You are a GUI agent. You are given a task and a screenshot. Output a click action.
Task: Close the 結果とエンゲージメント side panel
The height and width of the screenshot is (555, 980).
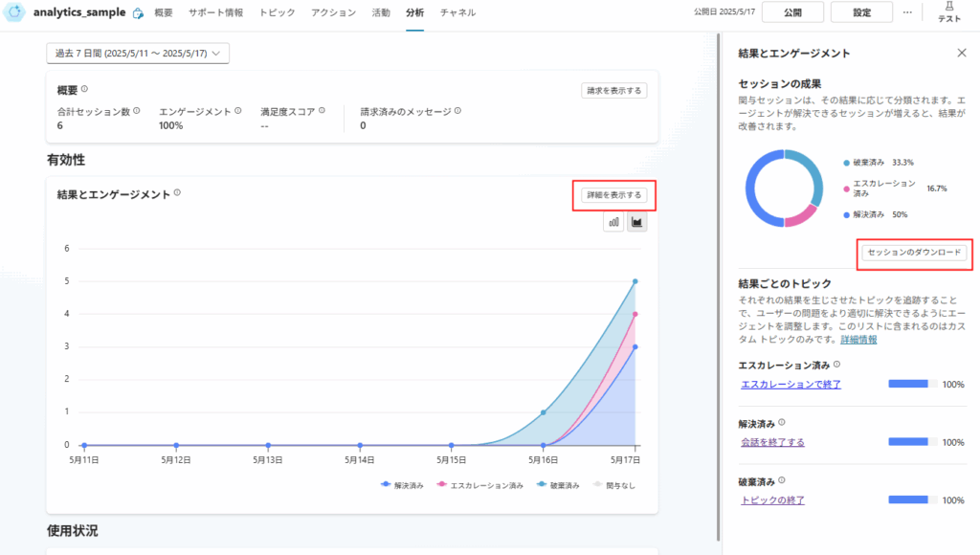(x=961, y=54)
